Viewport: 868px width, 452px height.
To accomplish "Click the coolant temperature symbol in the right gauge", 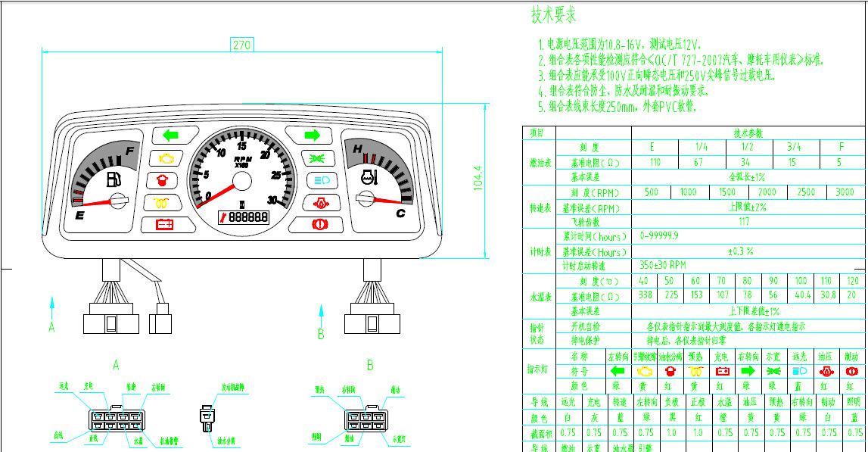I will pos(370,179).
